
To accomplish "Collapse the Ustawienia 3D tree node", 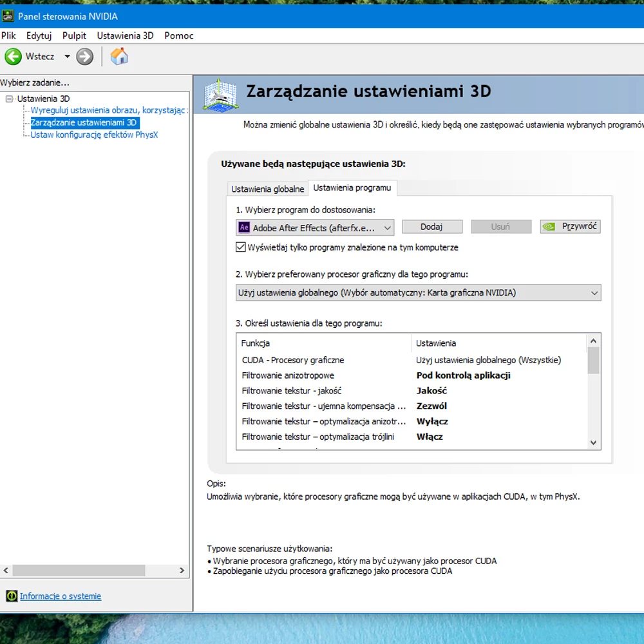I will pos(9,99).
